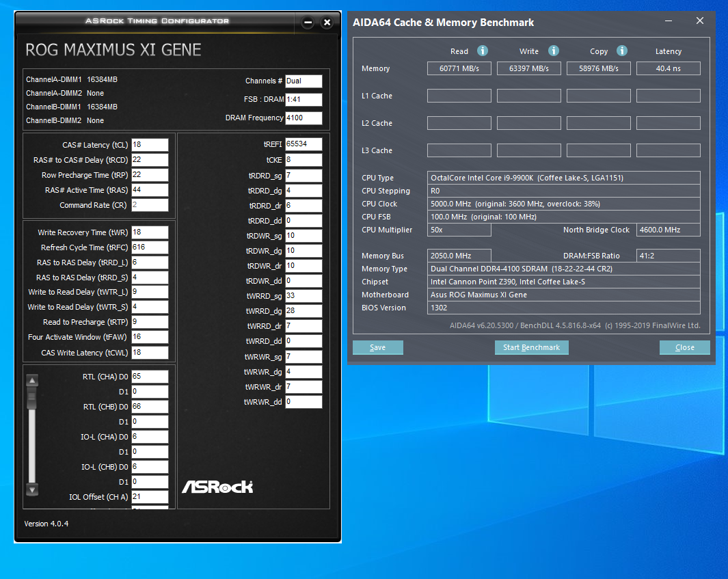Screen dimensions: 728x579
Task: Click the Write info icon in AIDA64
Action: coord(554,51)
